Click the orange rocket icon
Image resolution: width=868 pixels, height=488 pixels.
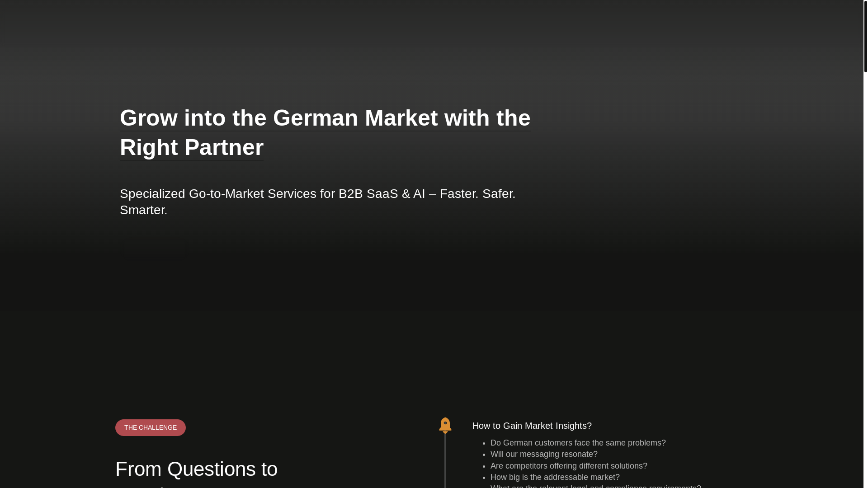pyautogui.click(x=445, y=425)
